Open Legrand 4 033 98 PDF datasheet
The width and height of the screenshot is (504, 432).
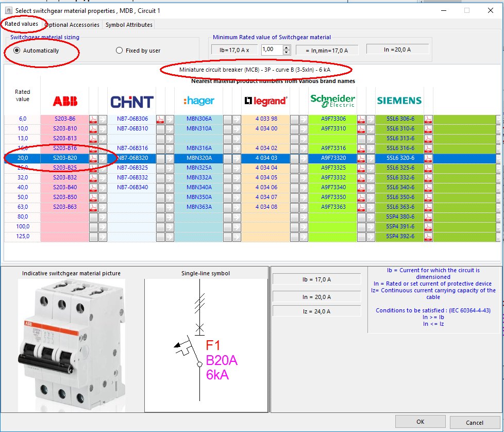coord(295,119)
